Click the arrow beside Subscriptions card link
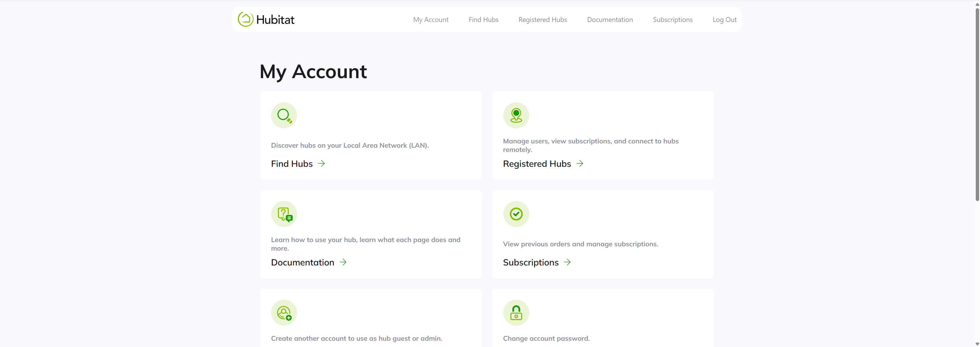 [x=567, y=262]
